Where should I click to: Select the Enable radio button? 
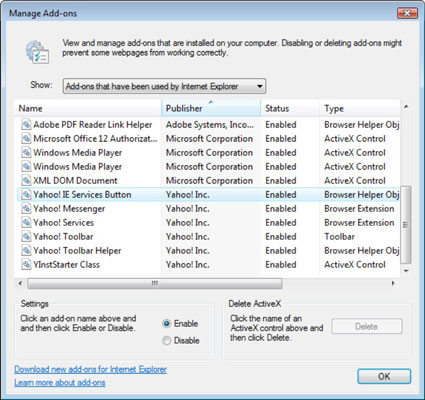click(x=167, y=324)
